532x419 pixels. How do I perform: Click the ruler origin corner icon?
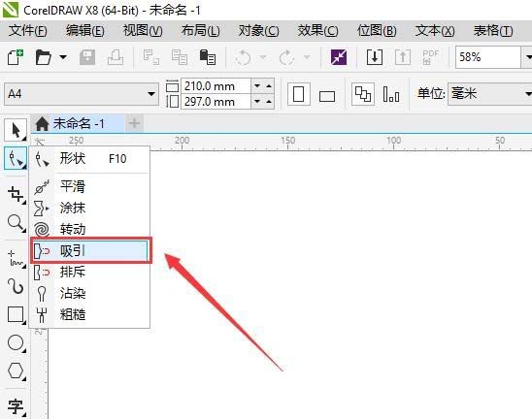(40, 142)
